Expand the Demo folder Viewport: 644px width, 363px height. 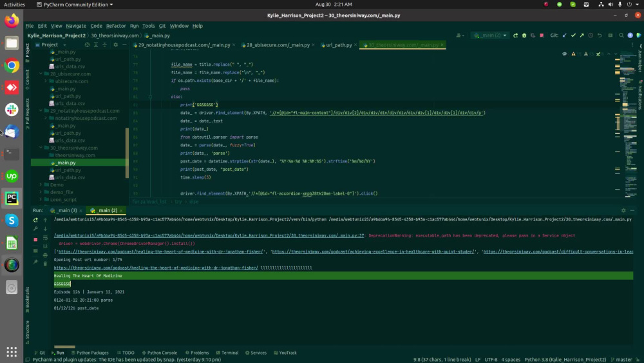pos(41,185)
